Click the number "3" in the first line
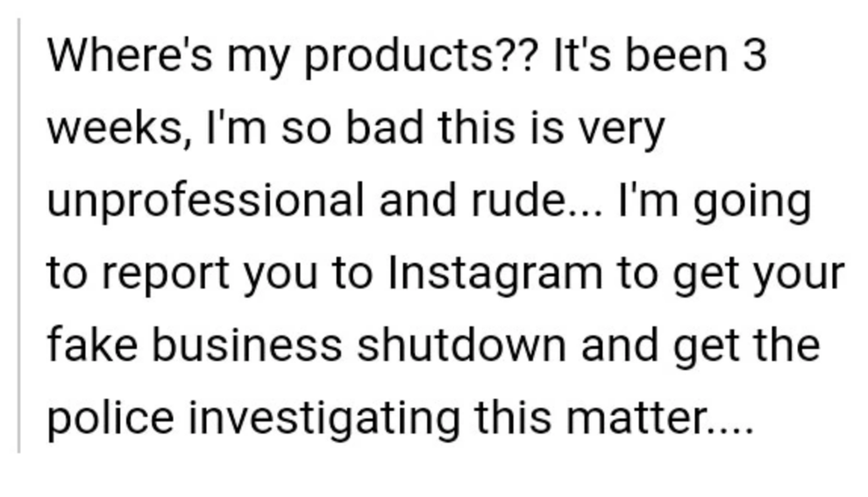The height and width of the screenshot is (497, 868). tap(754, 56)
